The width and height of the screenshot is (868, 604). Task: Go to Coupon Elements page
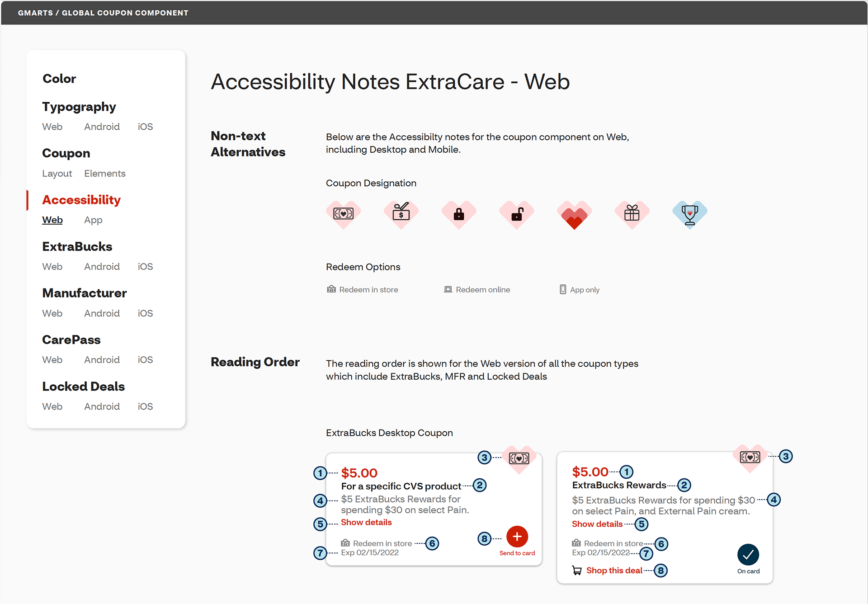point(105,174)
